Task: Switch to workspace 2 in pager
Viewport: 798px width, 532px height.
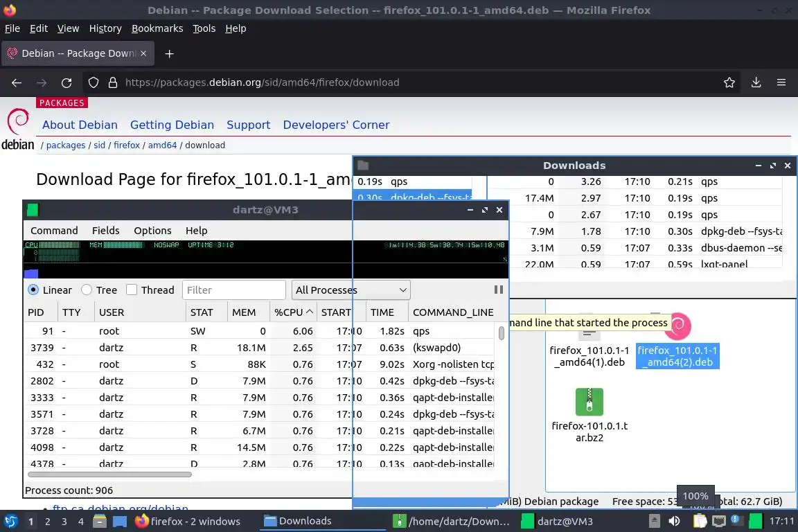Action: click(47, 522)
